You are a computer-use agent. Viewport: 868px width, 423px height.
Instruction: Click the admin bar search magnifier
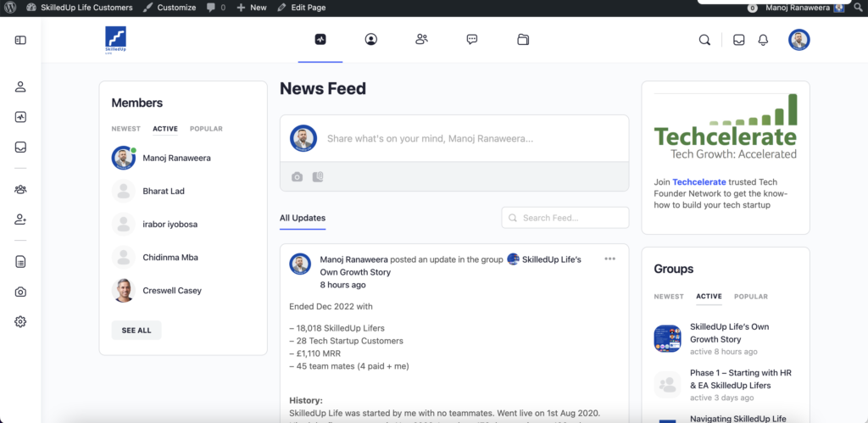click(x=858, y=8)
